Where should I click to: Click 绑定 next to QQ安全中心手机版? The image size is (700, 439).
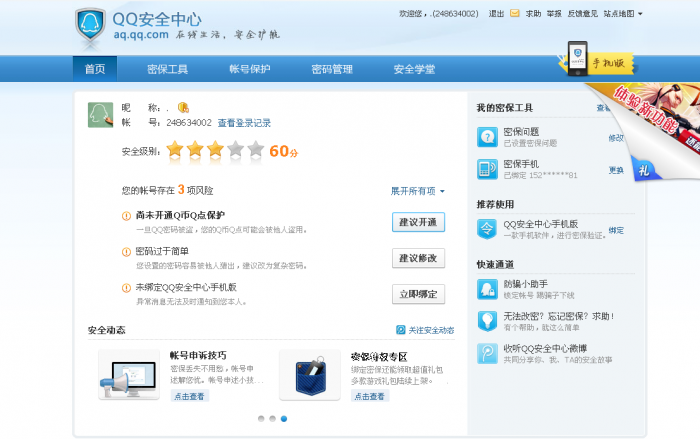tap(616, 230)
